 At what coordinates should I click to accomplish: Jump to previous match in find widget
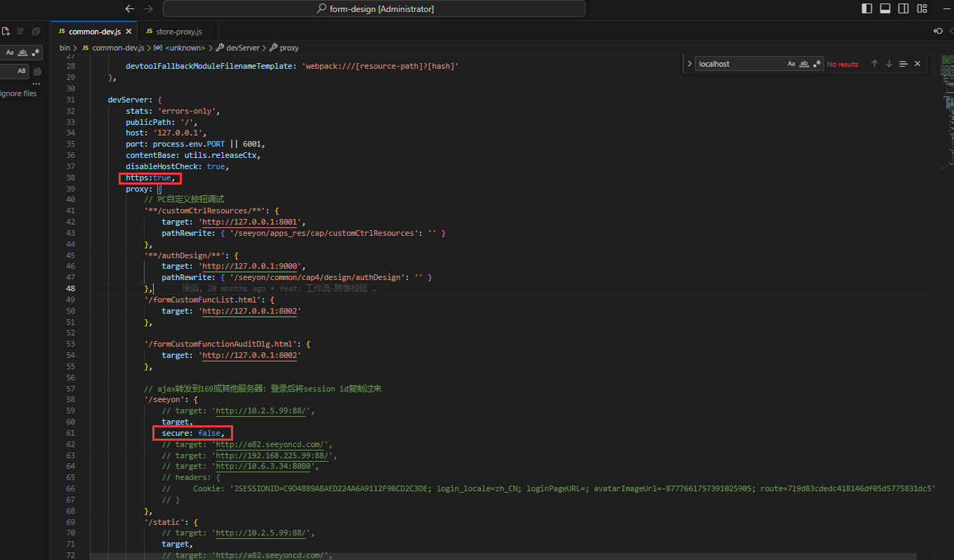875,64
